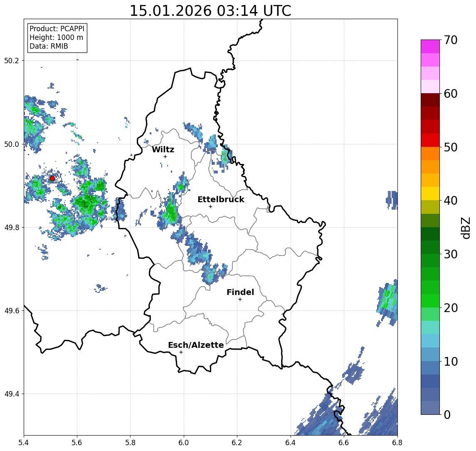The height and width of the screenshot is (451, 476).
Task: Click the colorbar tick label 40
Action: click(x=451, y=201)
